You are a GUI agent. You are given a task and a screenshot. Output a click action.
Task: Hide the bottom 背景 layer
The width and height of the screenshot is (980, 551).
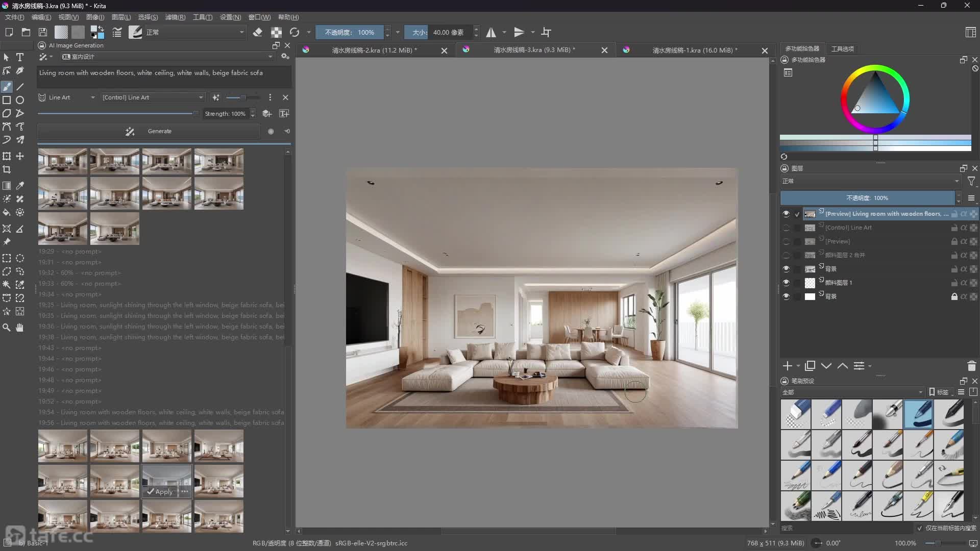pos(786,296)
